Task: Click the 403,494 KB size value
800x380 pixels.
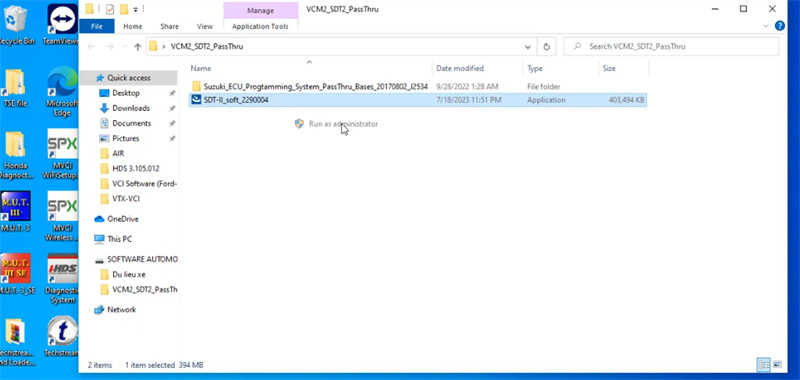Action: click(x=626, y=100)
